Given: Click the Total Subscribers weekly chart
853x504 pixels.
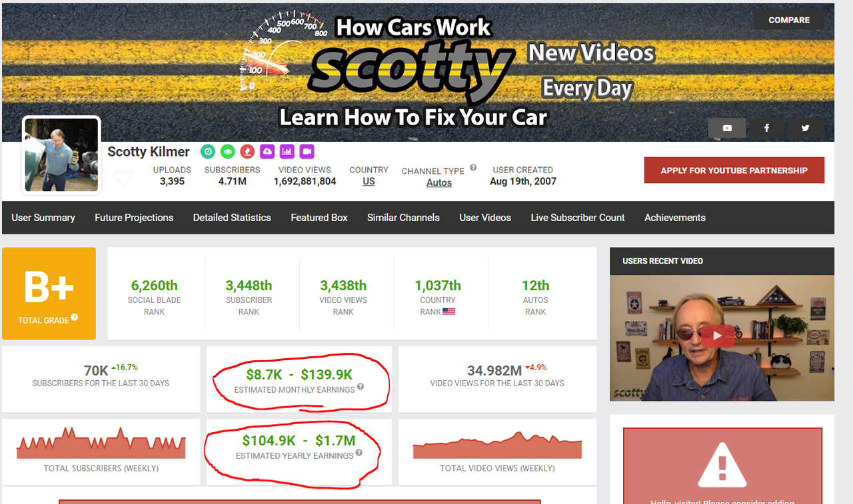Looking at the screenshot, I should (x=101, y=443).
